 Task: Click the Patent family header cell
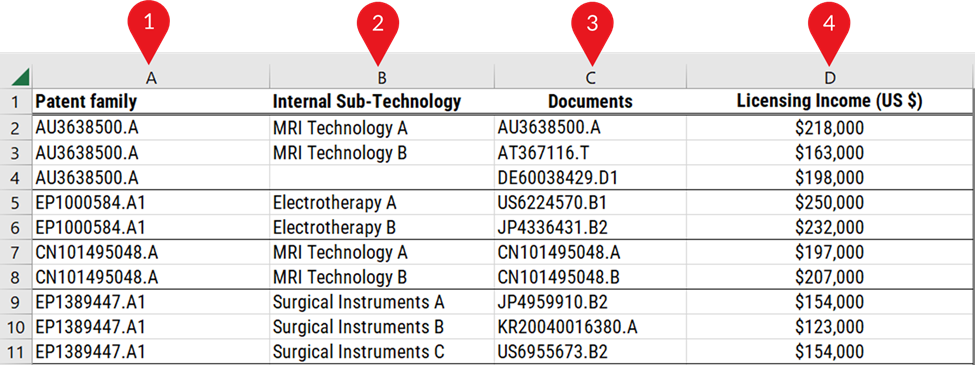(x=151, y=101)
